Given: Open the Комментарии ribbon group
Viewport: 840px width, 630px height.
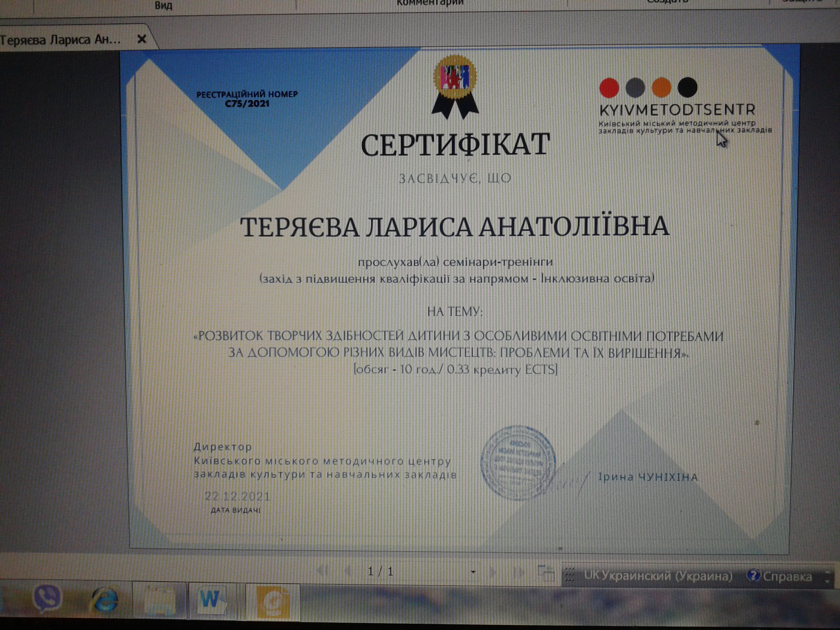Looking at the screenshot, I should click(x=430, y=3).
